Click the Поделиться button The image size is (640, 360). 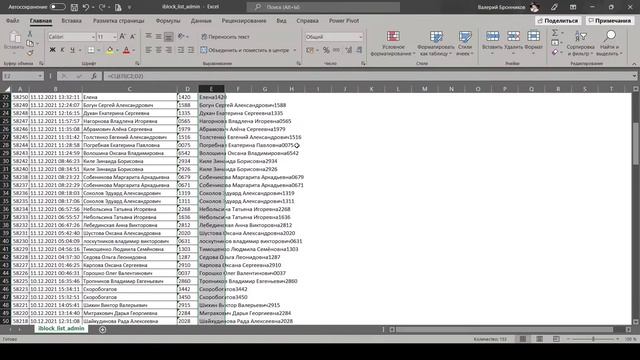tap(558, 20)
